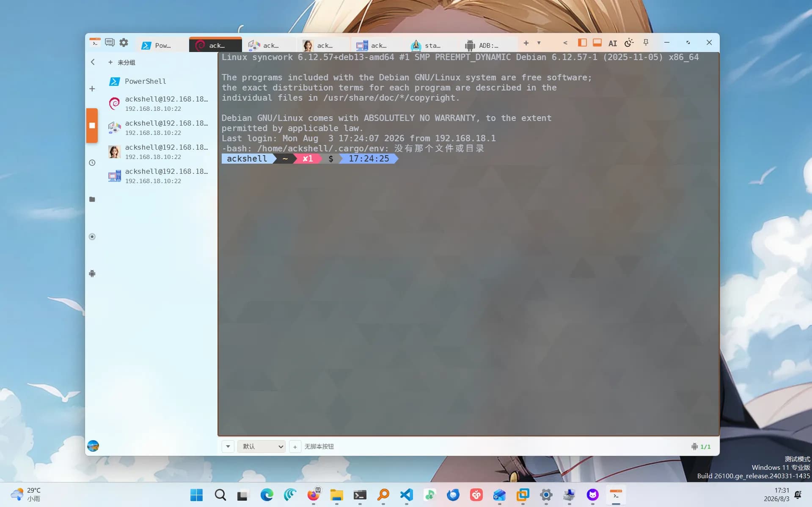Open Outlook from the taskbar
The width and height of the screenshot is (812, 507).
(x=499, y=495)
